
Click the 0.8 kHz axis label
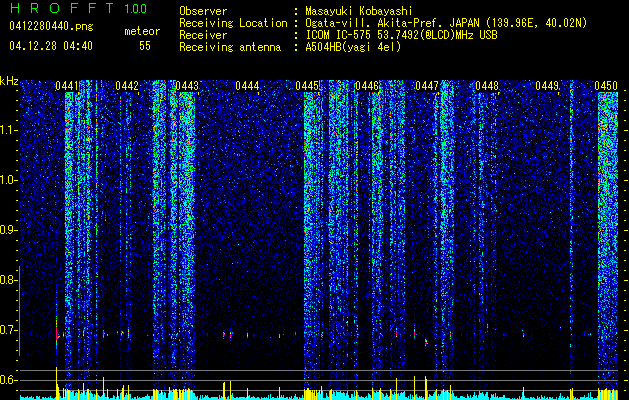(8, 280)
